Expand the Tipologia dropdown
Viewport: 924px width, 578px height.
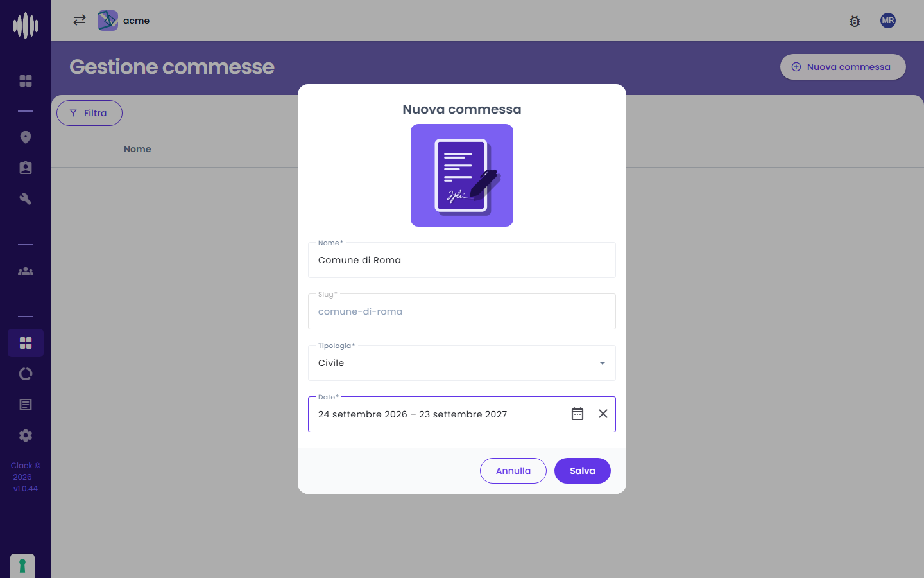coord(462,363)
